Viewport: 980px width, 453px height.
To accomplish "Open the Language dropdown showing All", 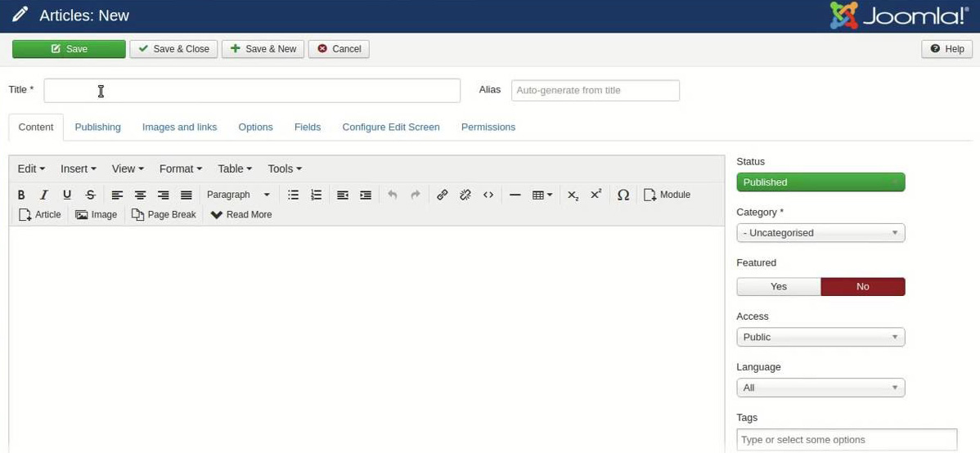I will pos(820,388).
